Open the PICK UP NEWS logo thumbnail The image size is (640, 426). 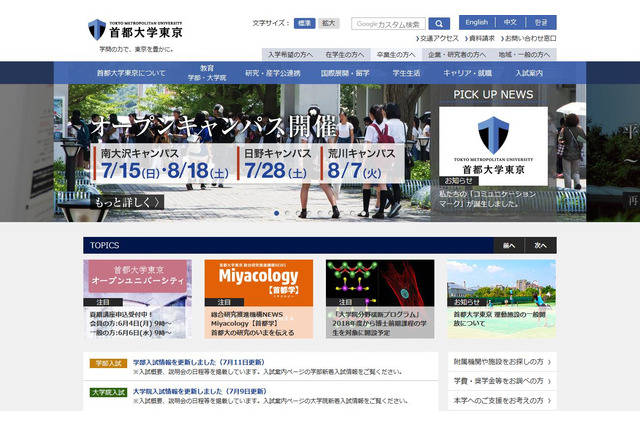pos(493,146)
